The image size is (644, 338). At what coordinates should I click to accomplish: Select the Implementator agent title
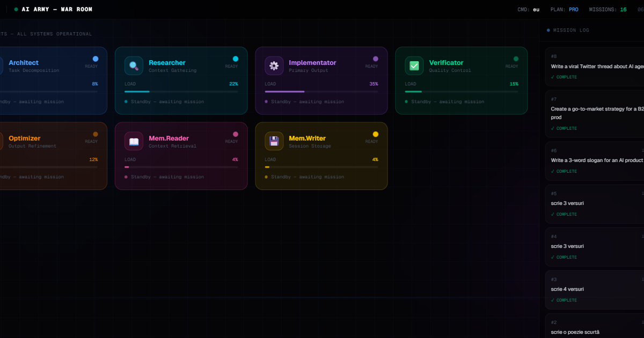pyautogui.click(x=312, y=63)
